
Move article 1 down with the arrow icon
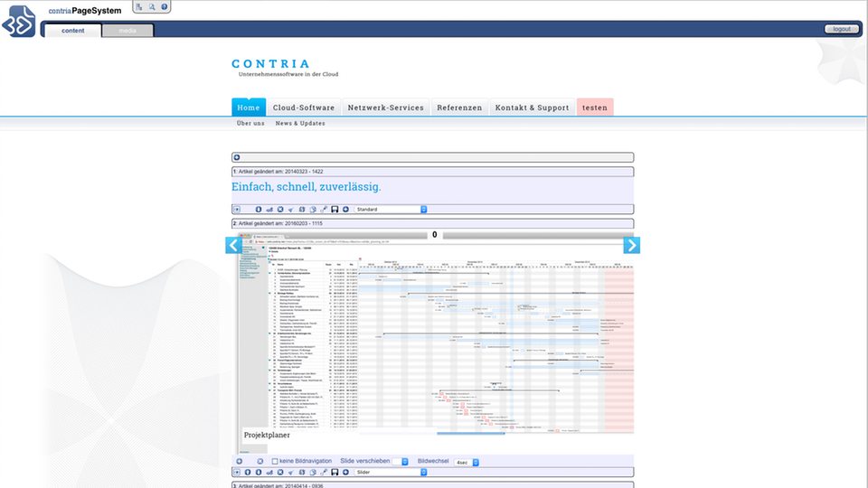259,210
